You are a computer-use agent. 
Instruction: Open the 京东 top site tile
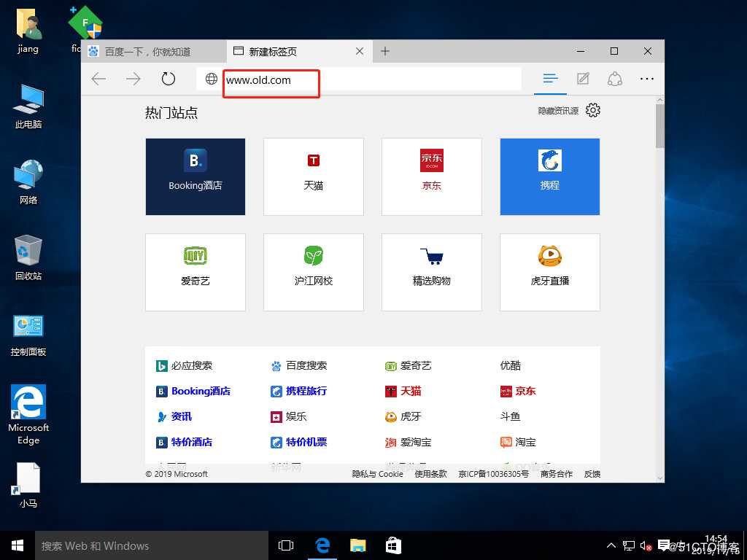[x=432, y=176]
